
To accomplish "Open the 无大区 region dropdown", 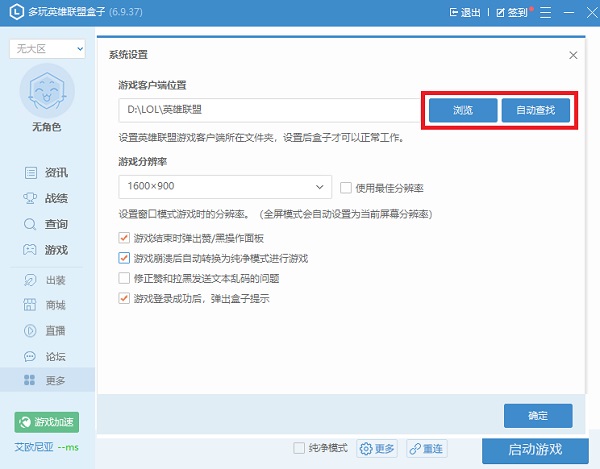I will 47,49.
